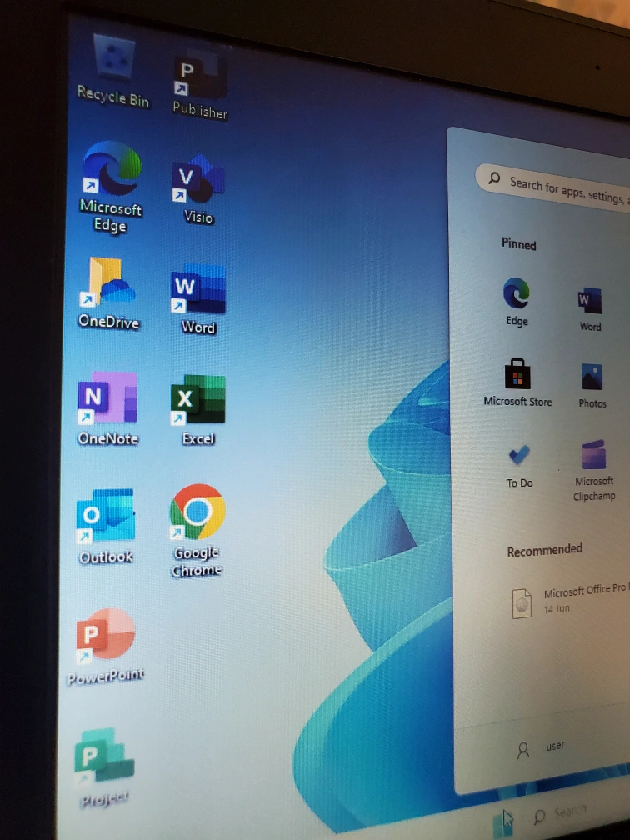Click the Windows Start button on taskbar

(502, 822)
